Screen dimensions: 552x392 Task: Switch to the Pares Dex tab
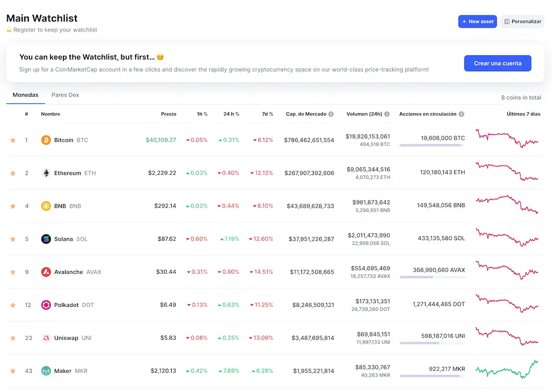click(65, 95)
